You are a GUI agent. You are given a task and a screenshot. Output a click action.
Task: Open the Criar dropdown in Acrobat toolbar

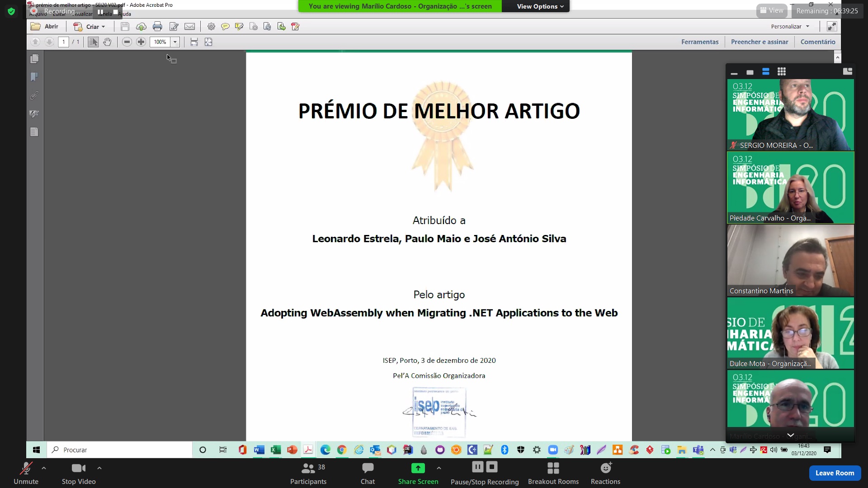pos(90,27)
